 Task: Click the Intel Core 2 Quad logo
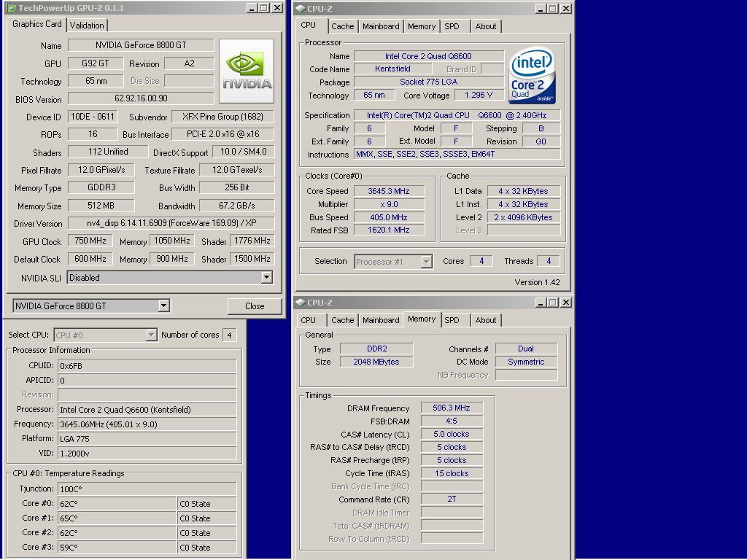[532, 75]
